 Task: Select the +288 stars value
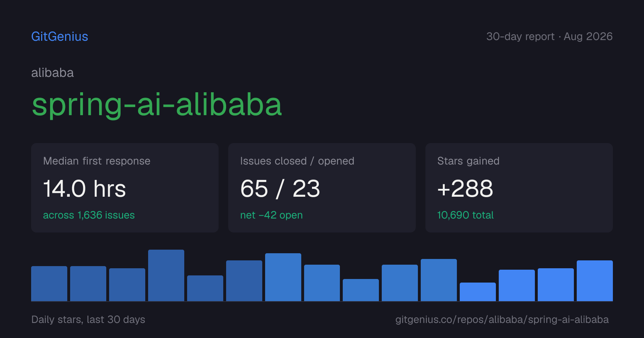click(x=465, y=188)
